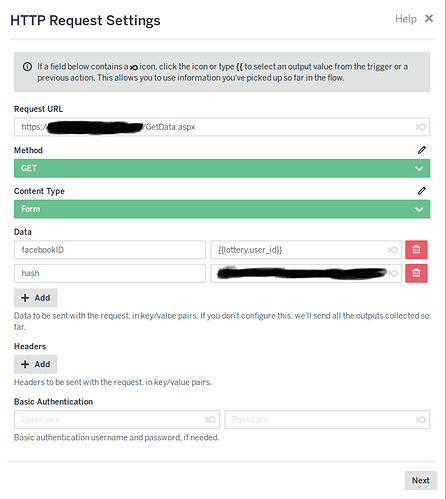
Task: Open the Method dropdown showing GET
Action: [x=222, y=168]
